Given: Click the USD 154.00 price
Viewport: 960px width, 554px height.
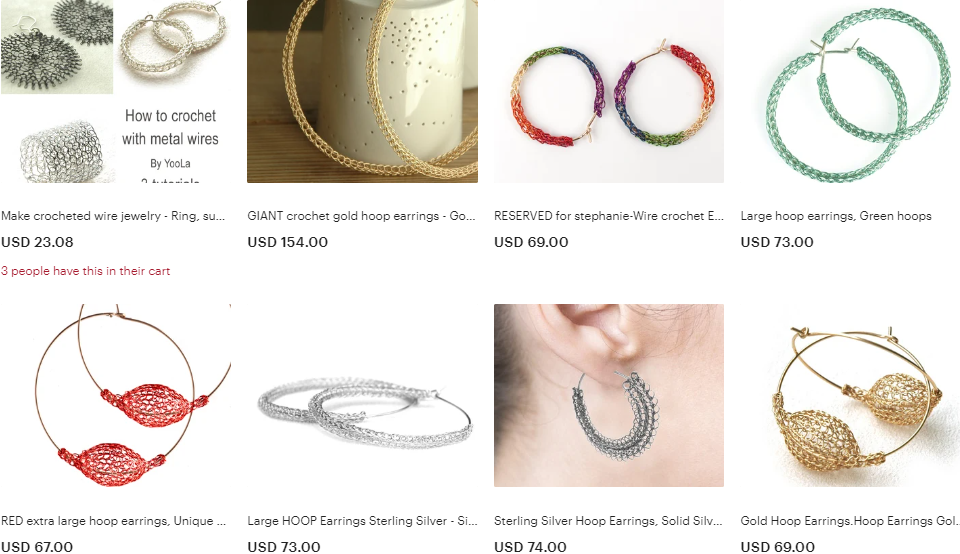Looking at the screenshot, I should point(288,242).
